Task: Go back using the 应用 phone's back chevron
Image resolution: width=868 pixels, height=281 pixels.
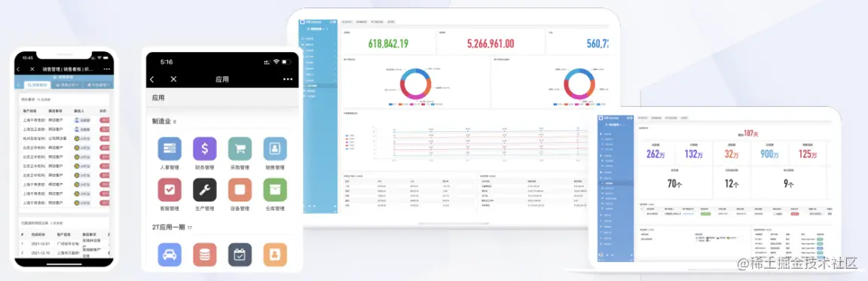Action: (152, 79)
